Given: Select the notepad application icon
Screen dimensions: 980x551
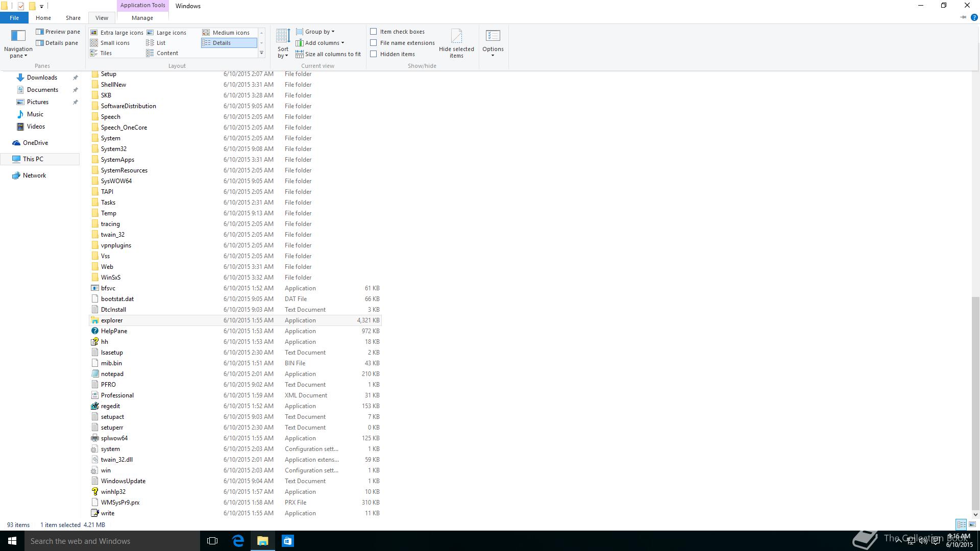Looking at the screenshot, I should pyautogui.click(x=94, y=374).
